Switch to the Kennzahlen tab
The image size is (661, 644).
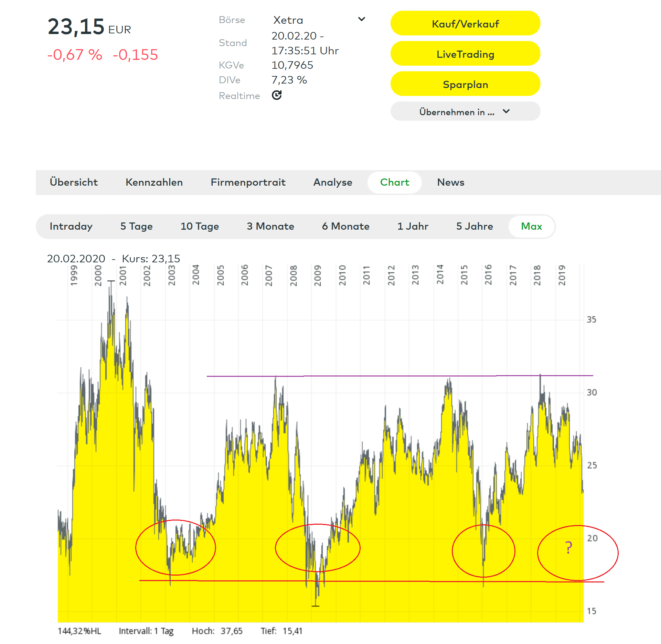(x=154, y=182)
